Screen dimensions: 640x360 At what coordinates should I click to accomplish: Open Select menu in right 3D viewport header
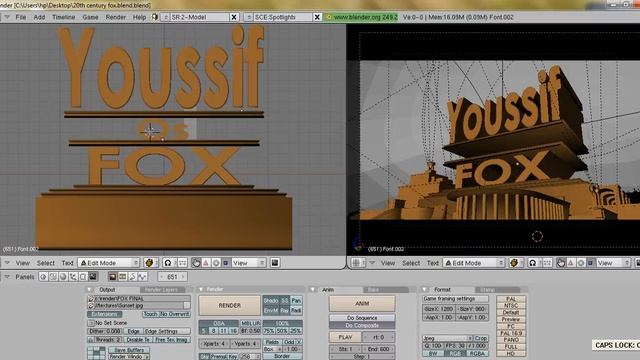click(411, 263)
